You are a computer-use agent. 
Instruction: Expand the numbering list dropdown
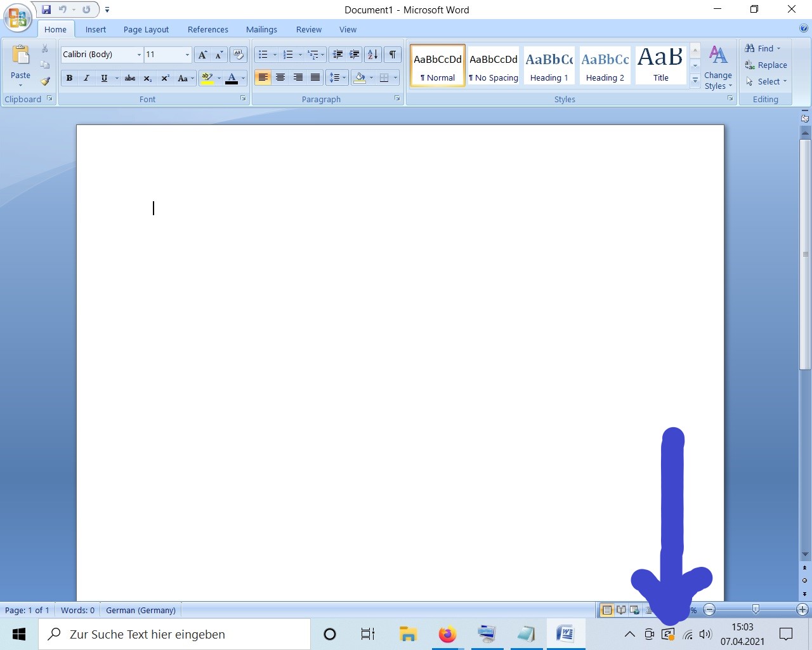point(300,55)
